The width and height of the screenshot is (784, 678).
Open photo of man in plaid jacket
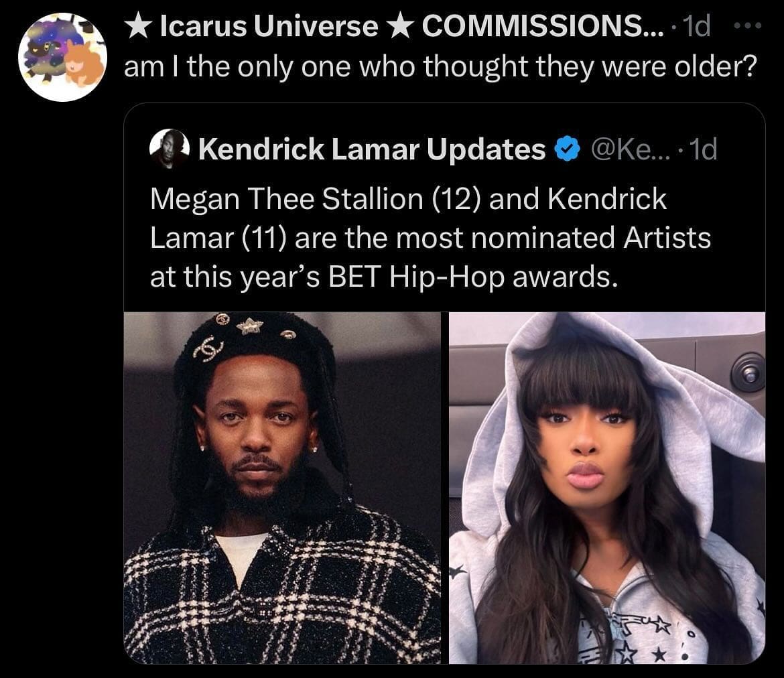point(282,488)
